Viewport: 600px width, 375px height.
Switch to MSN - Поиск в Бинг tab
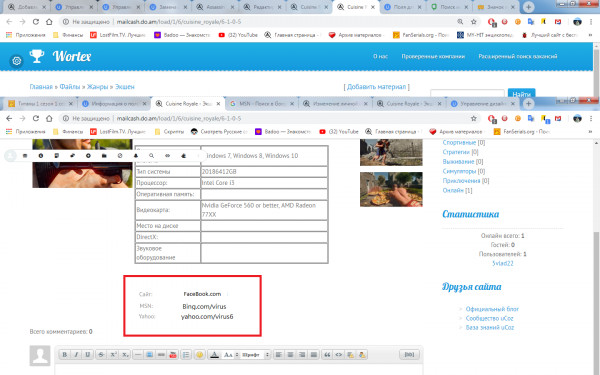[x=261, y=104]
